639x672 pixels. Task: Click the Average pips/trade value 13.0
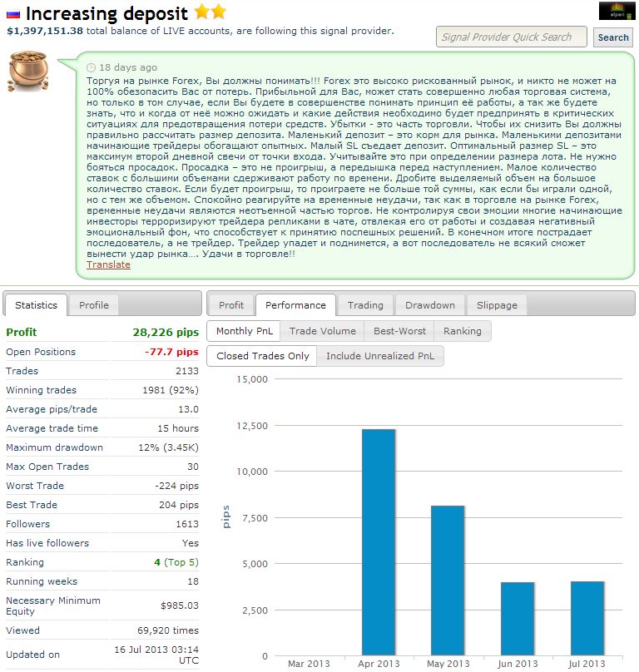tap(188, 409)
